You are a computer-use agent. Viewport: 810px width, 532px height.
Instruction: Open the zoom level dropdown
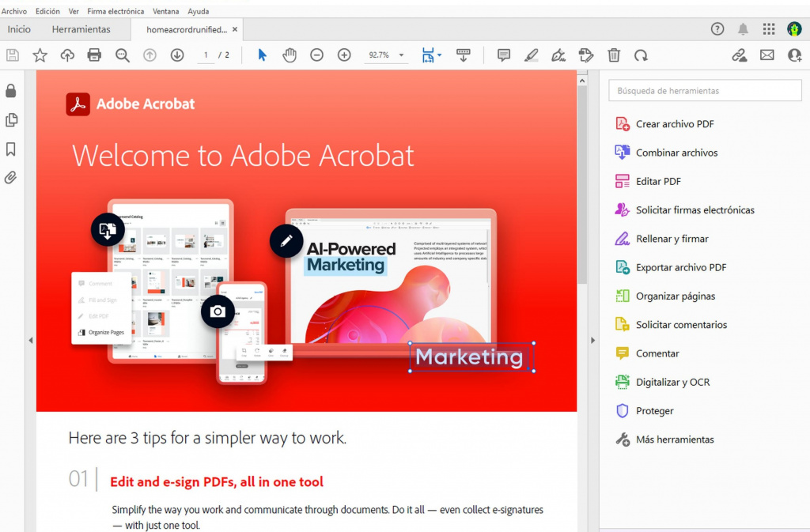pyautogui.click(x=401, y=55)
